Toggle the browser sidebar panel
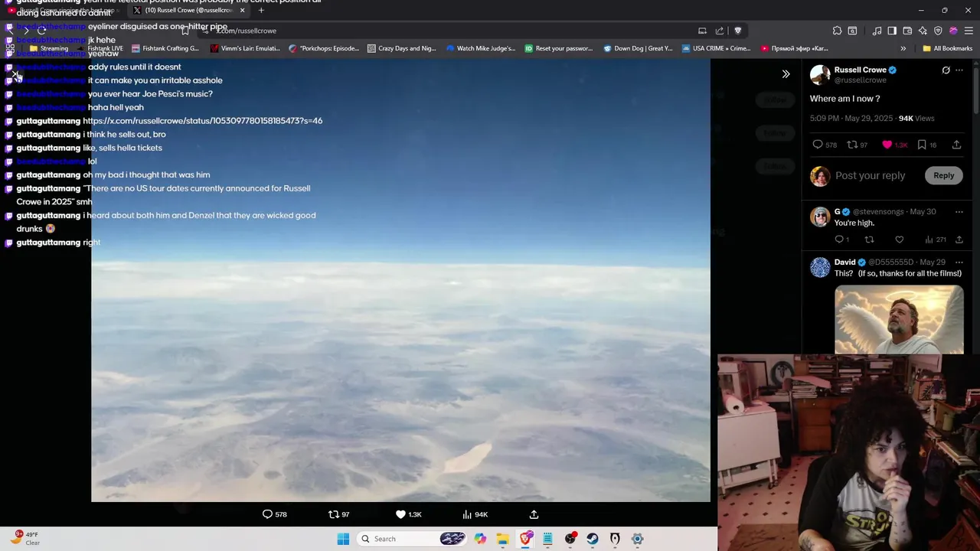The image size is (980, 551). pyautogui.click(x=892, y=31)
